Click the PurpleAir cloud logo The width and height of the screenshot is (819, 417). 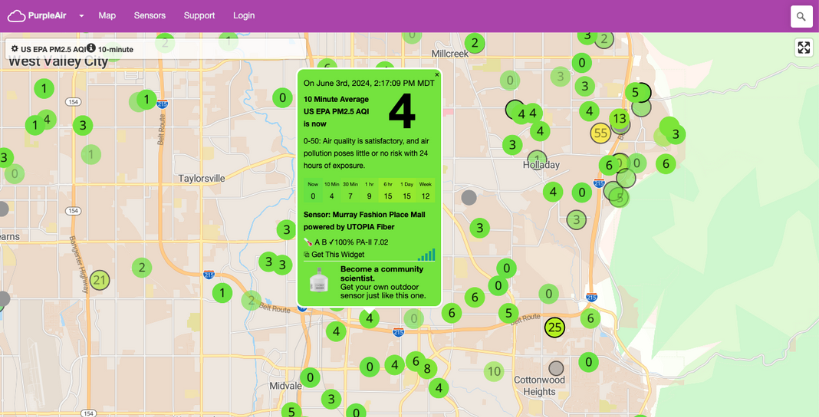[x=17, y=16]
